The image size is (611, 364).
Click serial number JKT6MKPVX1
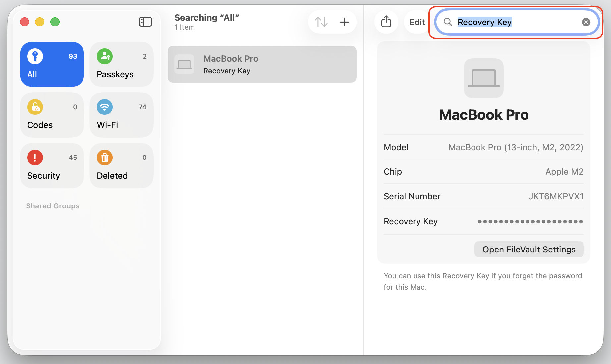click(x=556, y=196)
